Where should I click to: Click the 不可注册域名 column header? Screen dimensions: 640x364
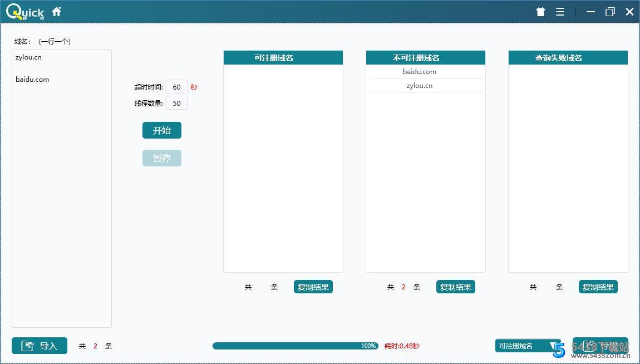pyautogui.click(x=425, y=57)
